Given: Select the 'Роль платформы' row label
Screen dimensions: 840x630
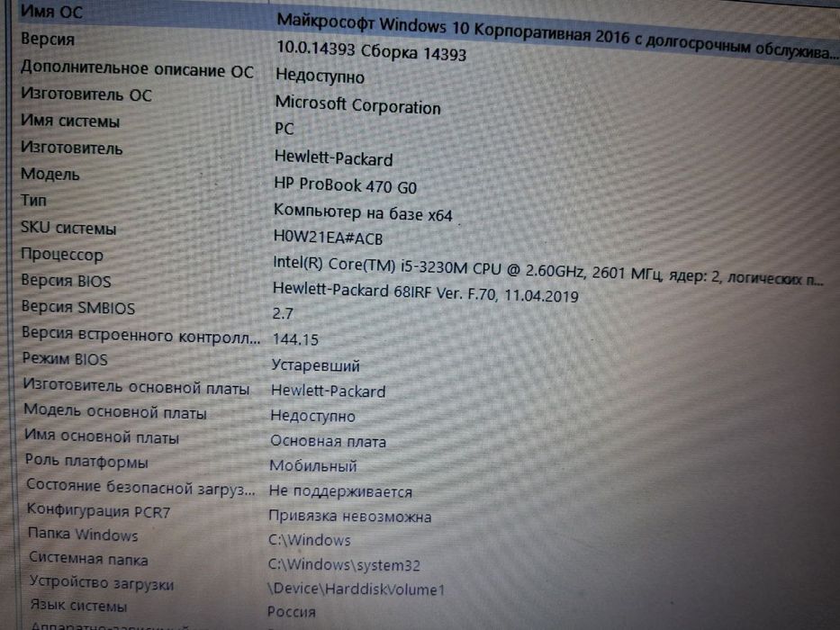Looking at the screenshot, I should tap(86, 461).
